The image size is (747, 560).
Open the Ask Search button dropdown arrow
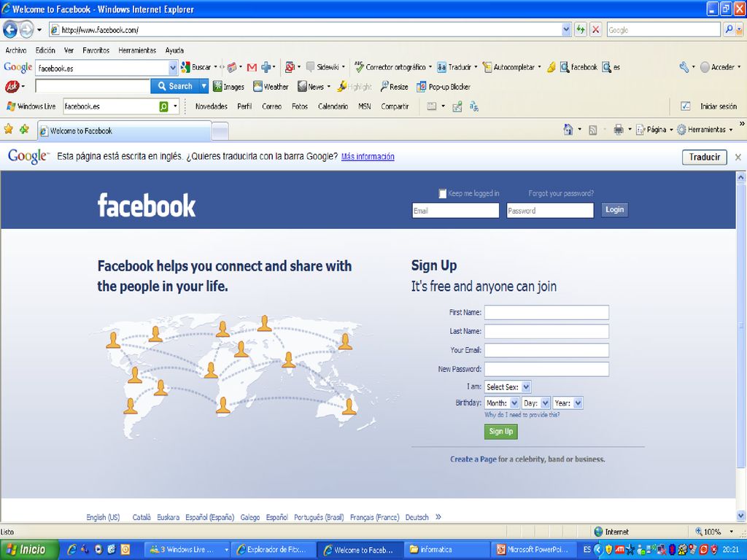click(204, 86)
